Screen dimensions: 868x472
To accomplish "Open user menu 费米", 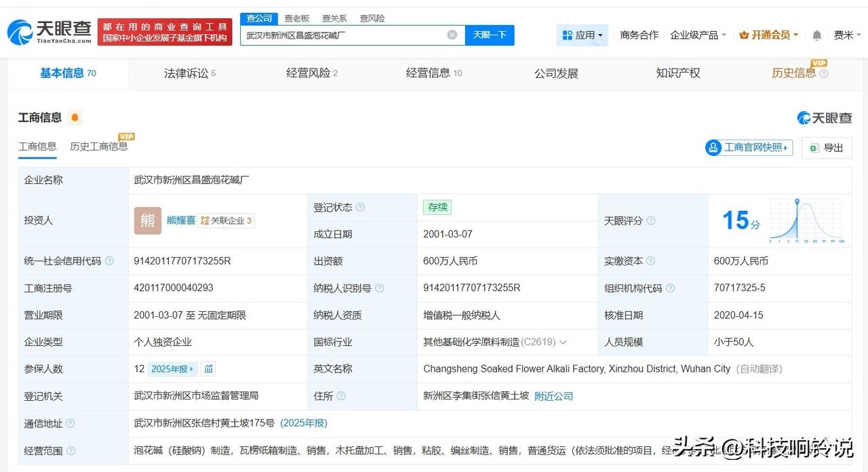I will [x=847, y=35].
